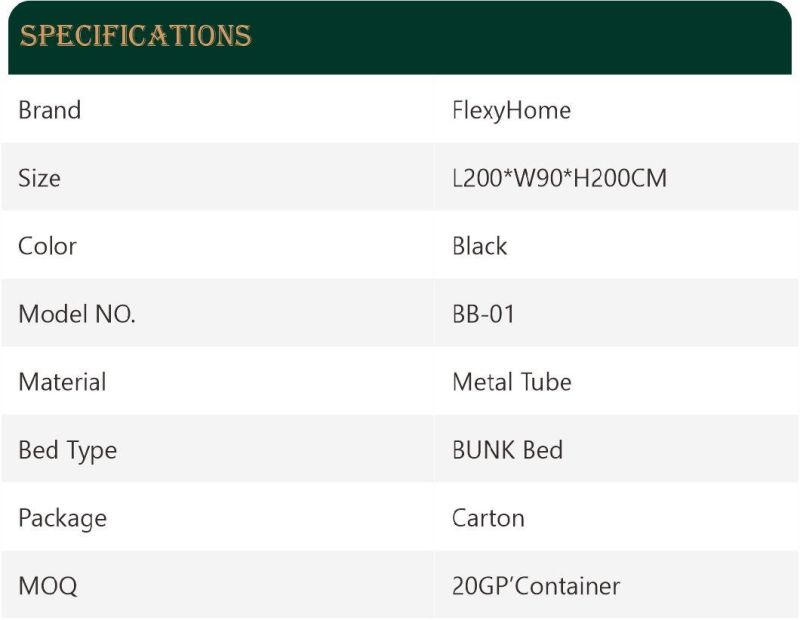Select the Color row label
This screenshot has height=620, width=800.
[x=47, y=246]
